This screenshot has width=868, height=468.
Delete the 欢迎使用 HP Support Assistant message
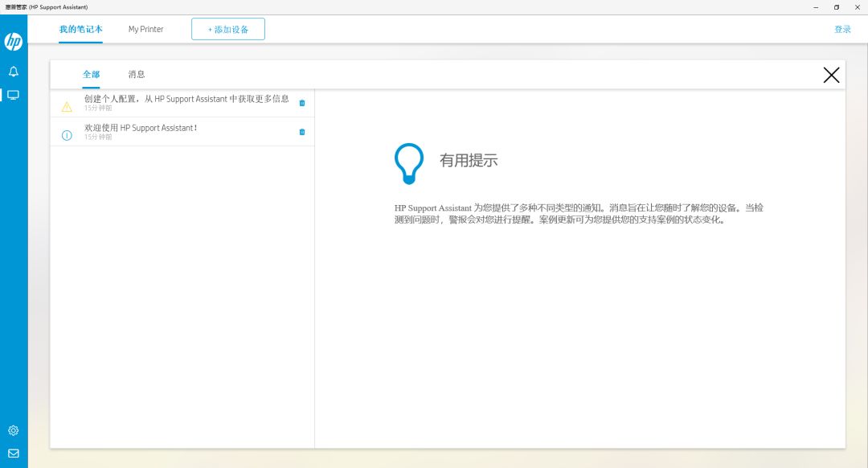click(302, 132)
